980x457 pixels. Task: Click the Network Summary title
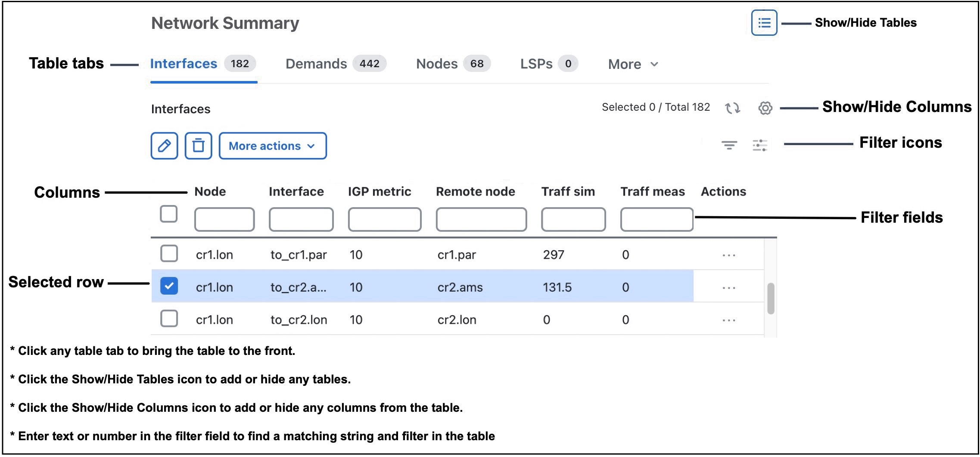pos(225,23)
